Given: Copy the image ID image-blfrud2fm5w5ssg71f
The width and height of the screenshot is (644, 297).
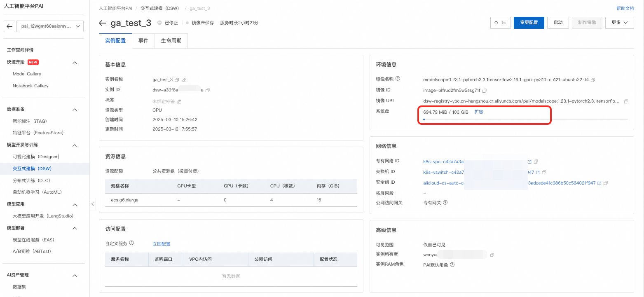Looking at the screenshot, I should 485,91.
